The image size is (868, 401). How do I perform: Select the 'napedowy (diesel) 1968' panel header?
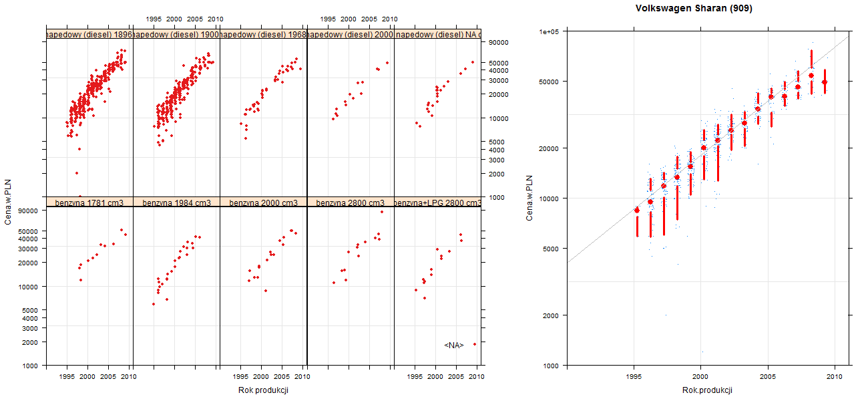click(x=263, y=34)
